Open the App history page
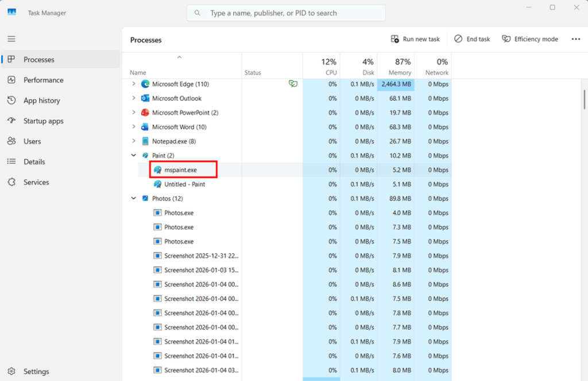This screenshot has width=588, height=381. coord(60,100)
